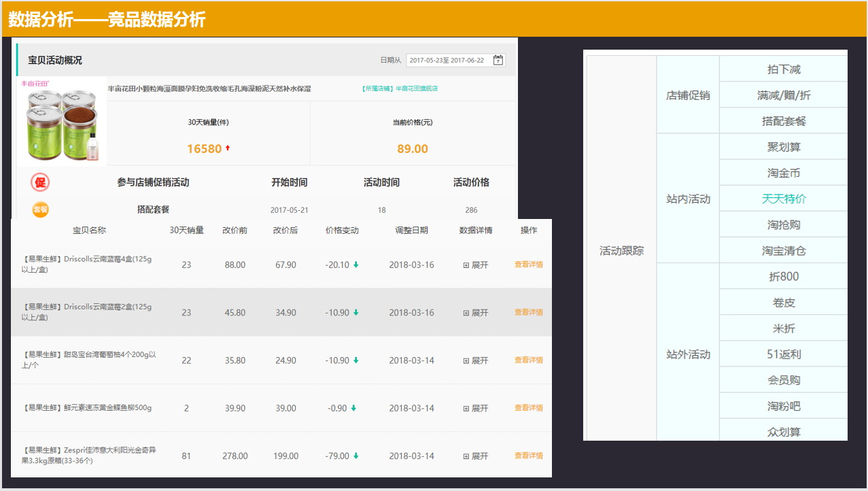Screen dimensions: 868x491
Task: Click the 淘宝清仓 cell
Action: click(x=784, y=250)
